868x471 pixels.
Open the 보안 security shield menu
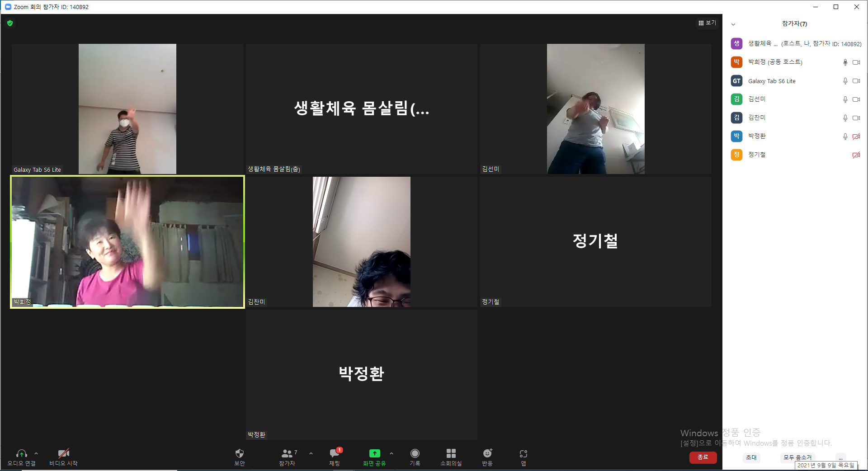pos(240,457)
